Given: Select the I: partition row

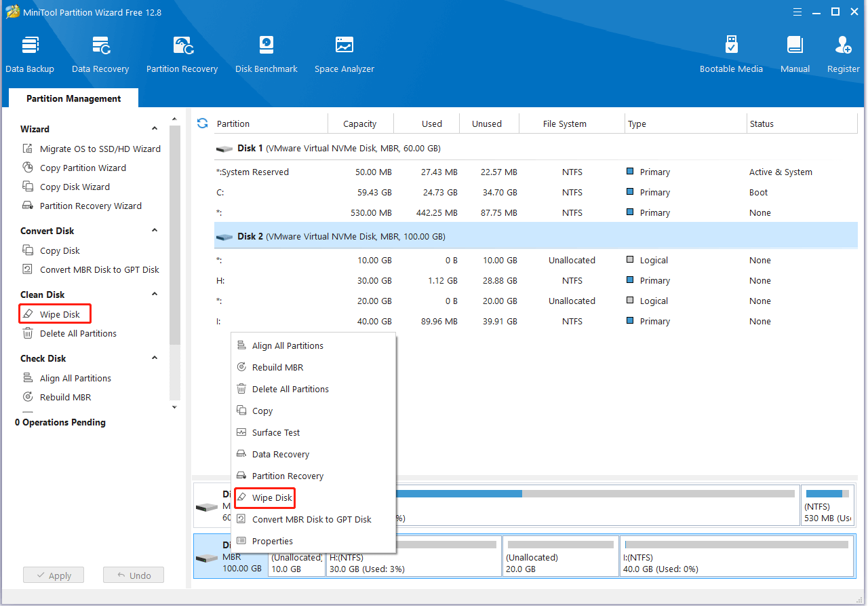Looking at the screenshot, I should coord(536,321).
